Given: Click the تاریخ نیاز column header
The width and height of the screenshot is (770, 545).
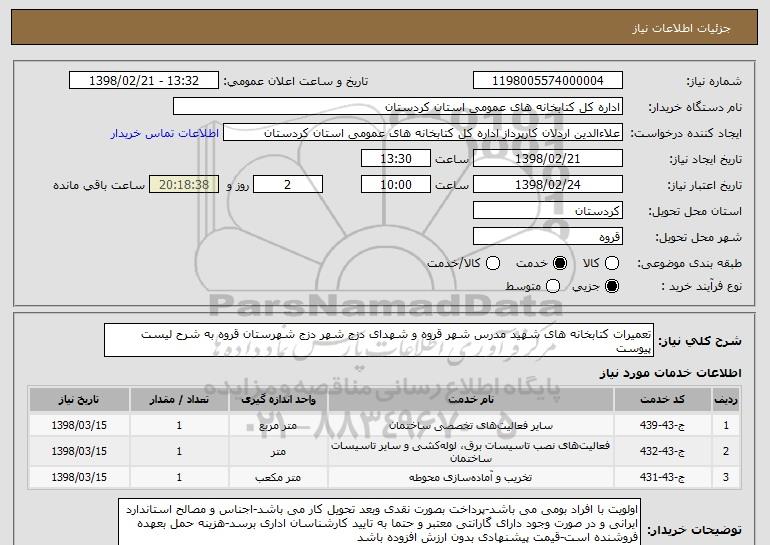Looking at the screenshot, I should [79, 400].
